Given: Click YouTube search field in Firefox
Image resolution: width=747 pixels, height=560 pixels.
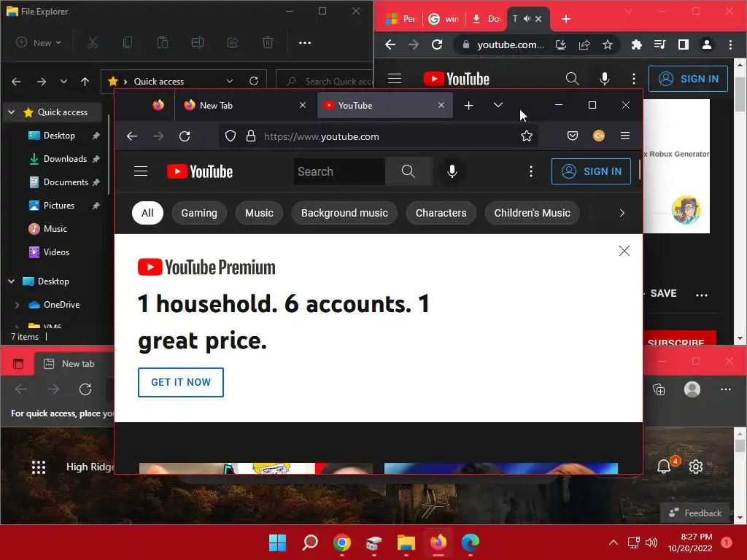Looking at the screenshot, I should 338,171.
